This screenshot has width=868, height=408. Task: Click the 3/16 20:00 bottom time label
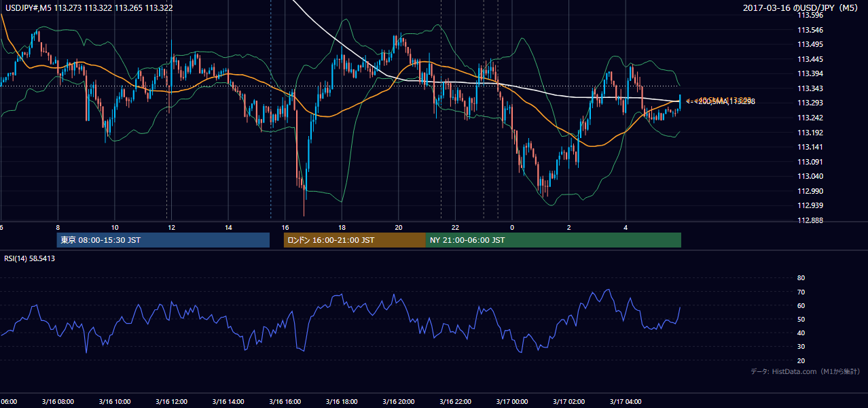click(x=399, y=401)
